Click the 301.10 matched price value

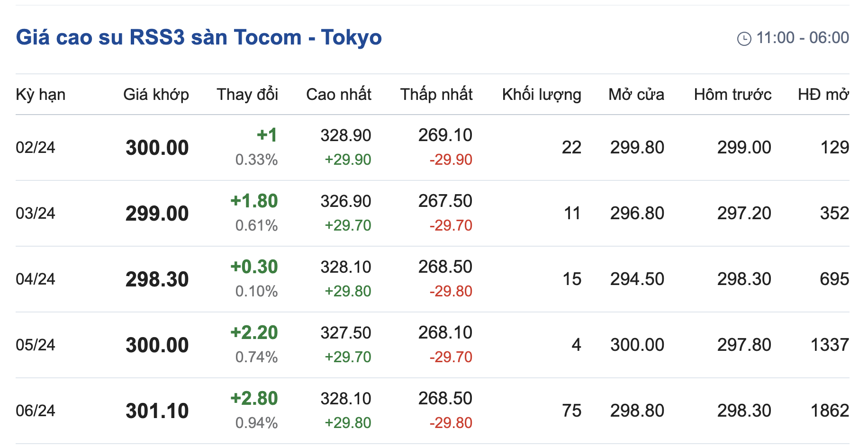tap(157, 411)
